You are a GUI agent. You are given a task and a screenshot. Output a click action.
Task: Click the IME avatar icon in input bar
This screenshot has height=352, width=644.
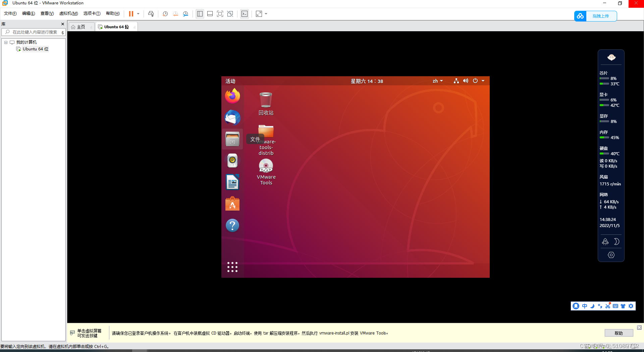click(x=576, y=306)
